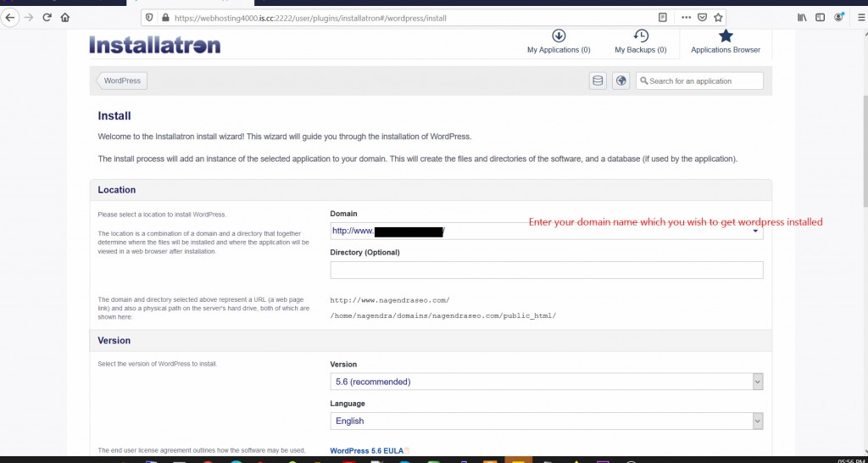This screenshot has height=463, width=868.
Task: Save page to Pocket icon
Action: 702,17
